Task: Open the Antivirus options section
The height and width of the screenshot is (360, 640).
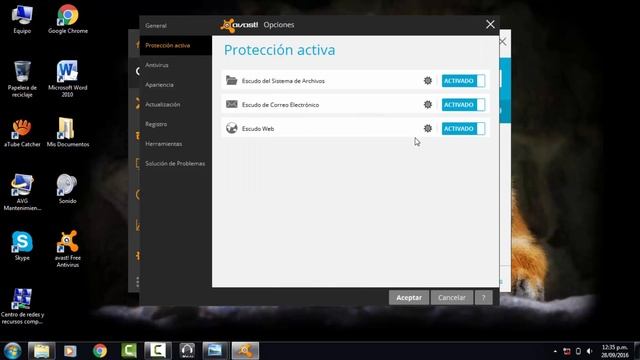Action: click(x=157, y=65)
